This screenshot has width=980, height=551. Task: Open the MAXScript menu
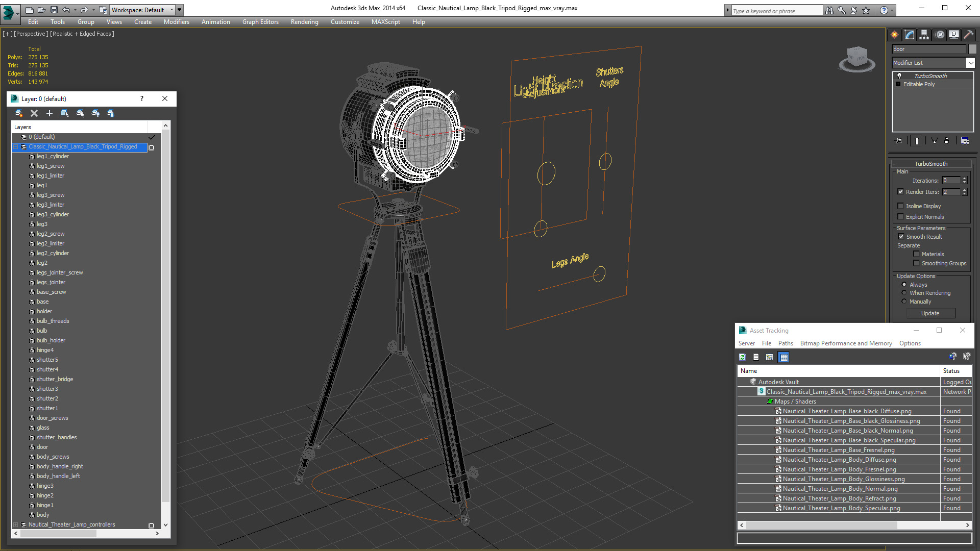(386, 22)
